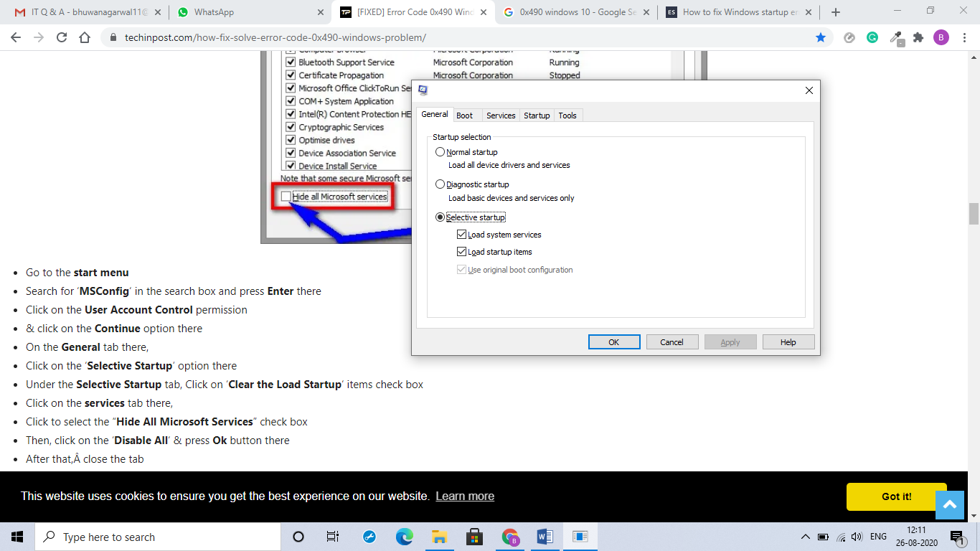Open the Chrome extensions puzzle icon
980x551 pixels.
[x=918, y=38]
